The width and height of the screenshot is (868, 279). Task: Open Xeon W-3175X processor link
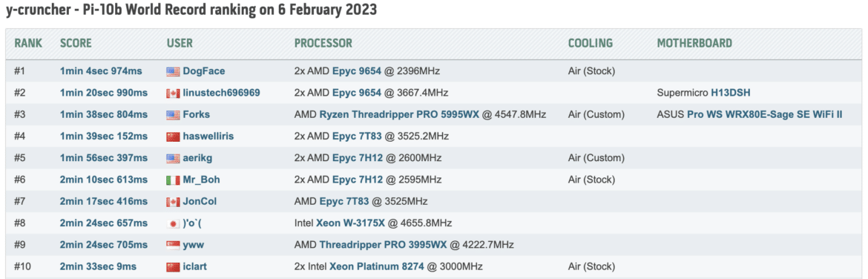[350, 223]
